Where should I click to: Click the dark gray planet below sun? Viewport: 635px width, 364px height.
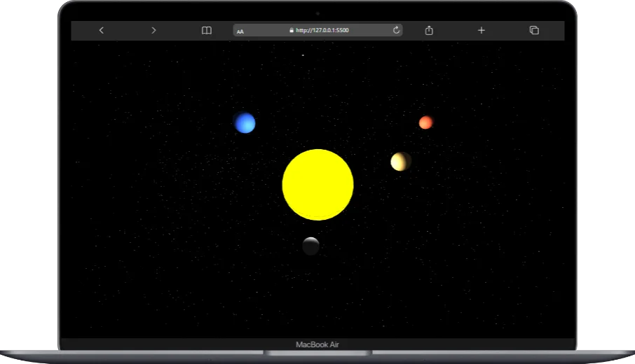(311, 246)
